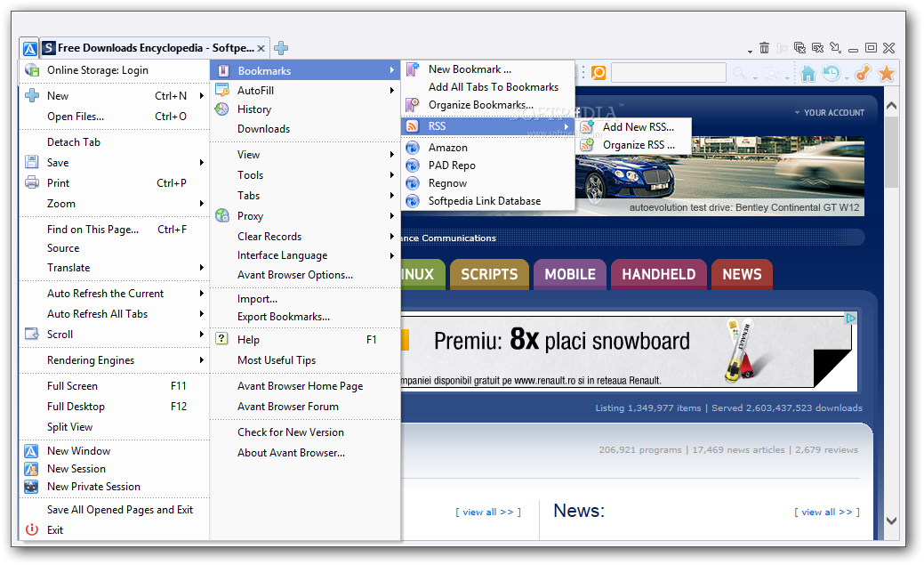Viewport: 924px width, 565px height.
Task: Open the Interface Language submenu
Action: point(305,255)
